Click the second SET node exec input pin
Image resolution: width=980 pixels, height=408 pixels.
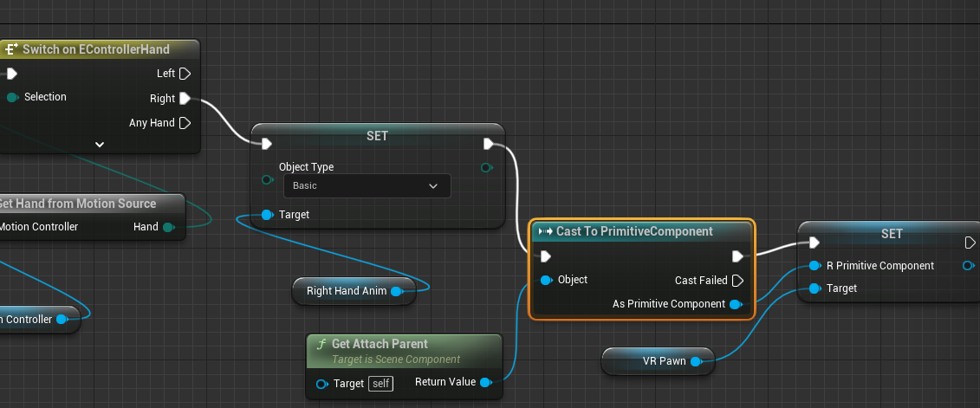[x=814, y=243]
